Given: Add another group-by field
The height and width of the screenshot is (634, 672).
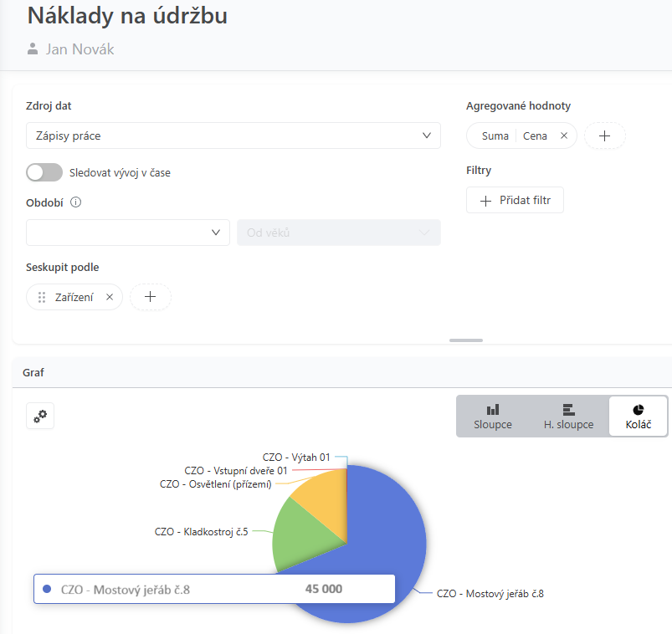Looking at the screenshot, I should tap(150, 297).
